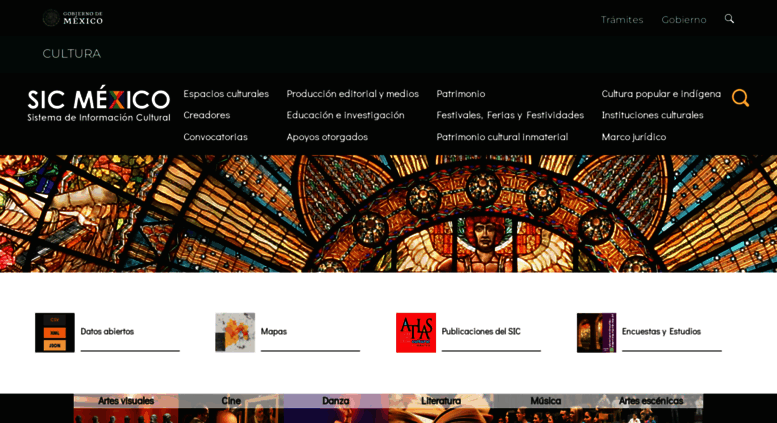
Task: Open Educación e investigación menu item
Action: pos(345,115)
